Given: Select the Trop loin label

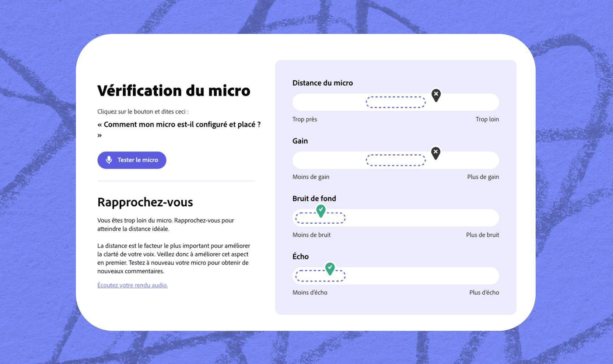Looking at the screenshot, I should pyautogui.click(x=487, y=119).
